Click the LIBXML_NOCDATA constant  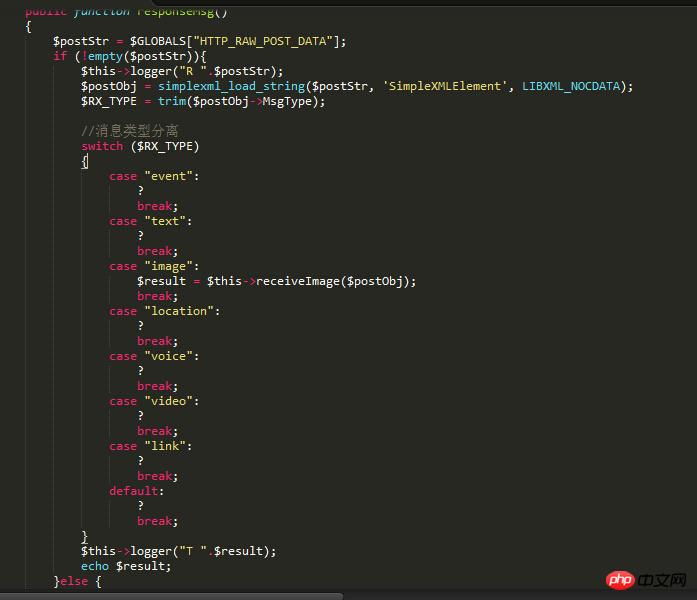[x=574, y=86]
